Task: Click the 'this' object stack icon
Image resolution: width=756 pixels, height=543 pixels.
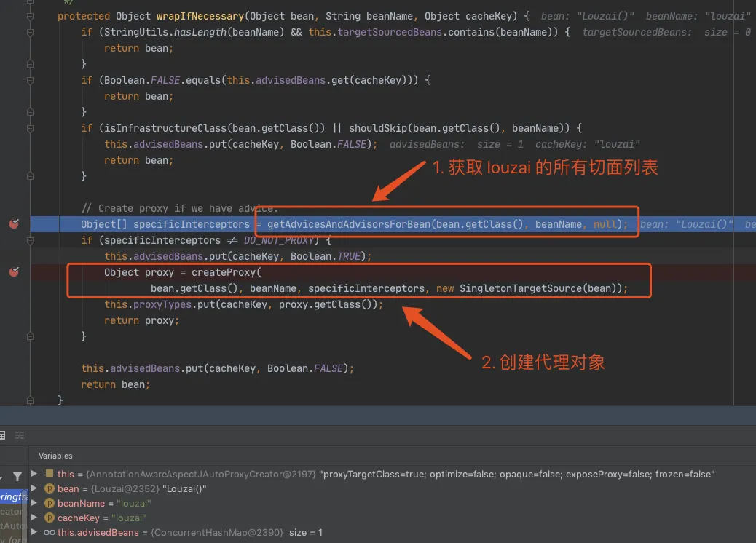Action: [50, 474]
